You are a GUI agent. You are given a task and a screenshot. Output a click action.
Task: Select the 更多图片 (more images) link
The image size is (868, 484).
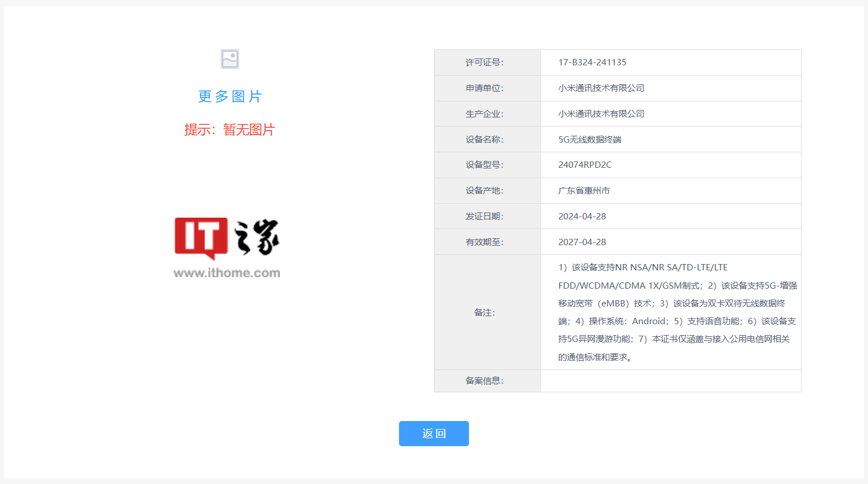[x=229, y=96]
